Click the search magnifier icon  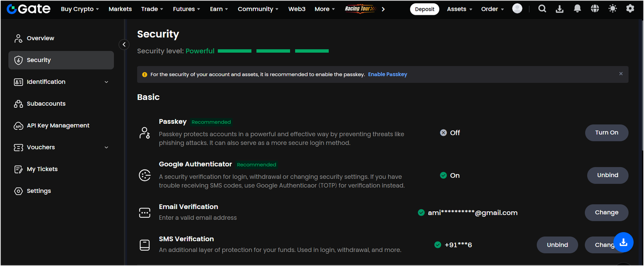[x=542, y=9]
